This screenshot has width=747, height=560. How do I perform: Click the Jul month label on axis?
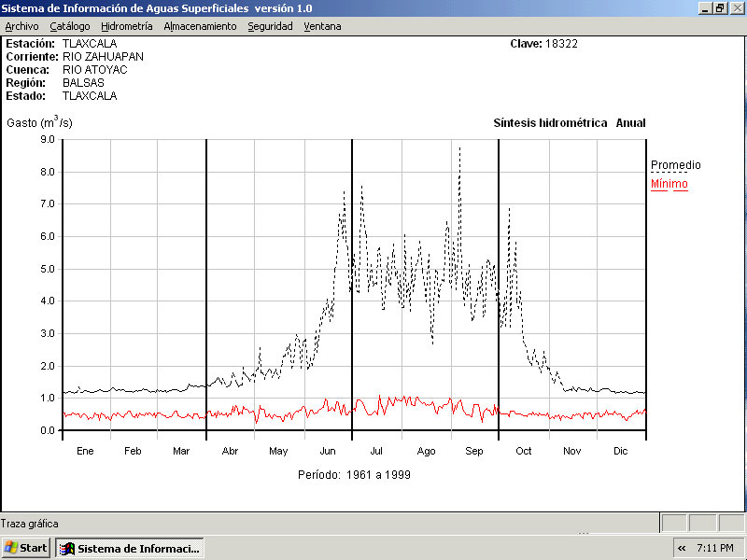coord(376,451)
